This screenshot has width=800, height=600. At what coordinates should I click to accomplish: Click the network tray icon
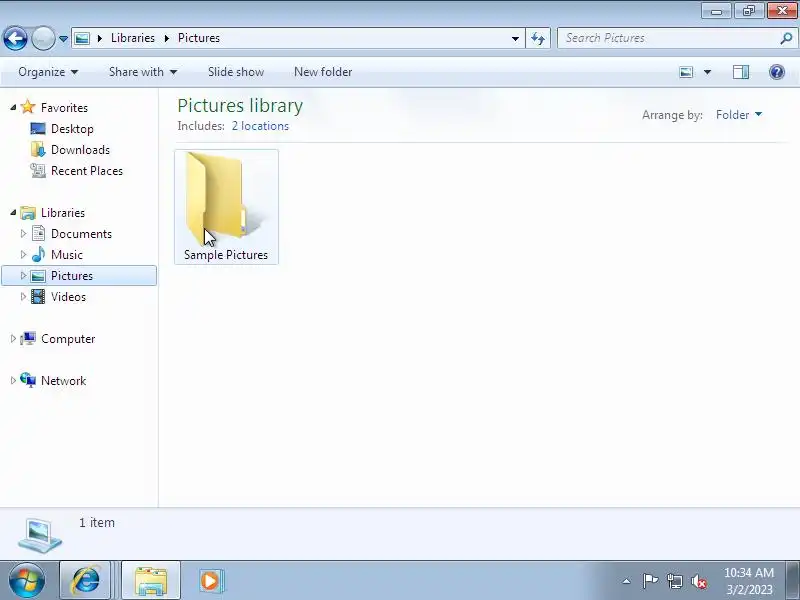pos(674,581)
